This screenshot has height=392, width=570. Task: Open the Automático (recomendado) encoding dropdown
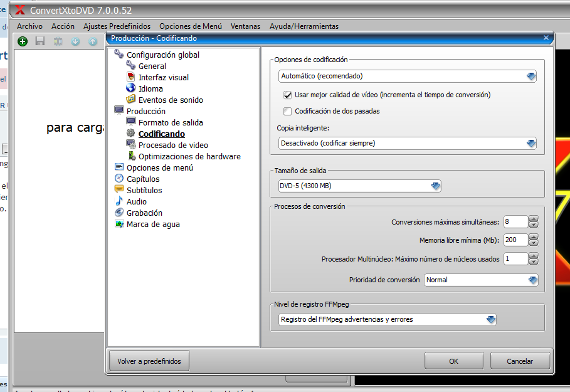pos(407,76)
